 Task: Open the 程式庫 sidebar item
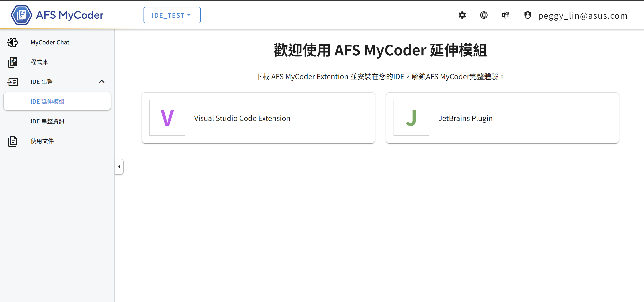click(39, 62)
